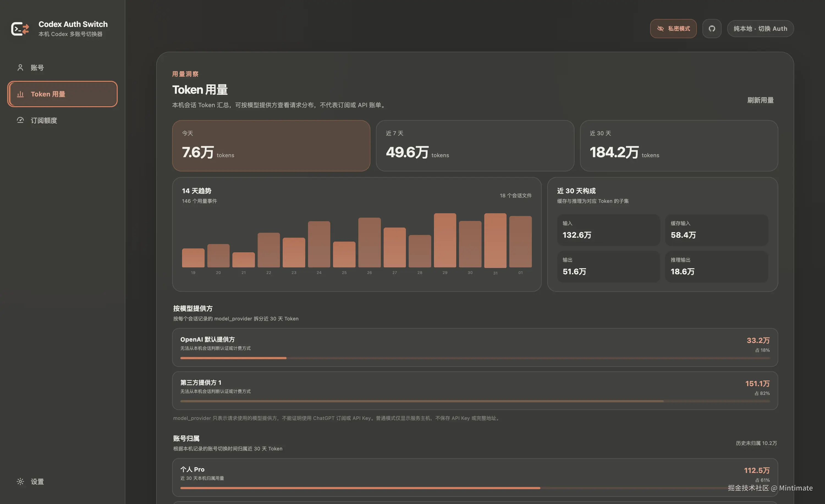
Task: Click the trend bar for day 29
Action: [x=445, y=240]
